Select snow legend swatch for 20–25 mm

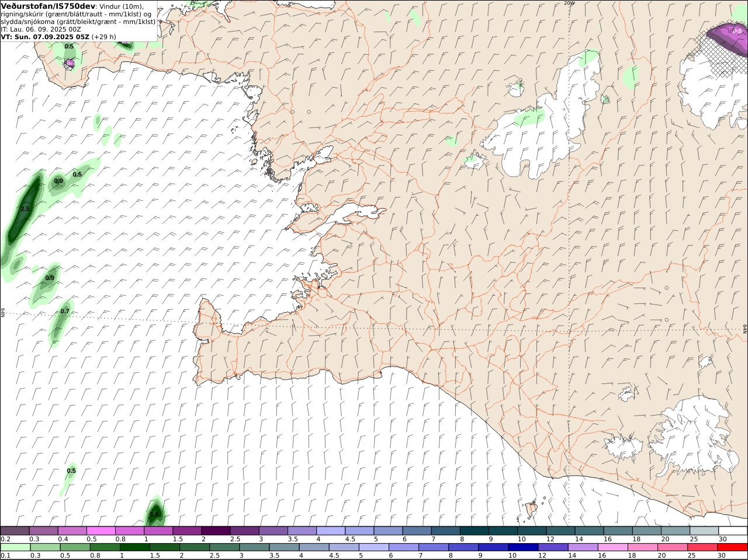(677, 530)
